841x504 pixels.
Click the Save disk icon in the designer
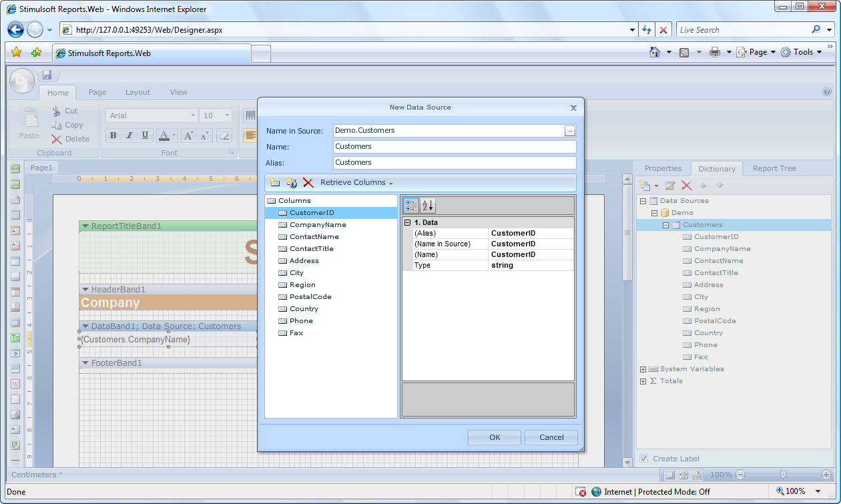tap(47, 75)
